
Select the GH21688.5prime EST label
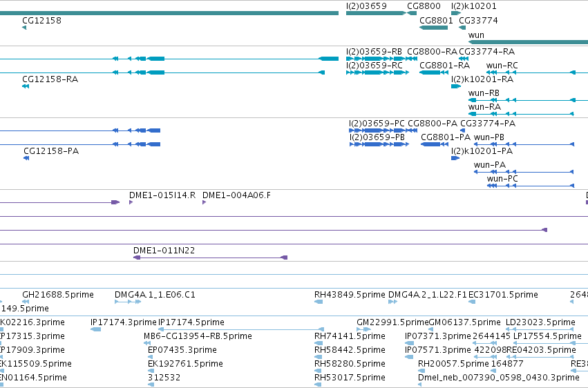(58, 295)
